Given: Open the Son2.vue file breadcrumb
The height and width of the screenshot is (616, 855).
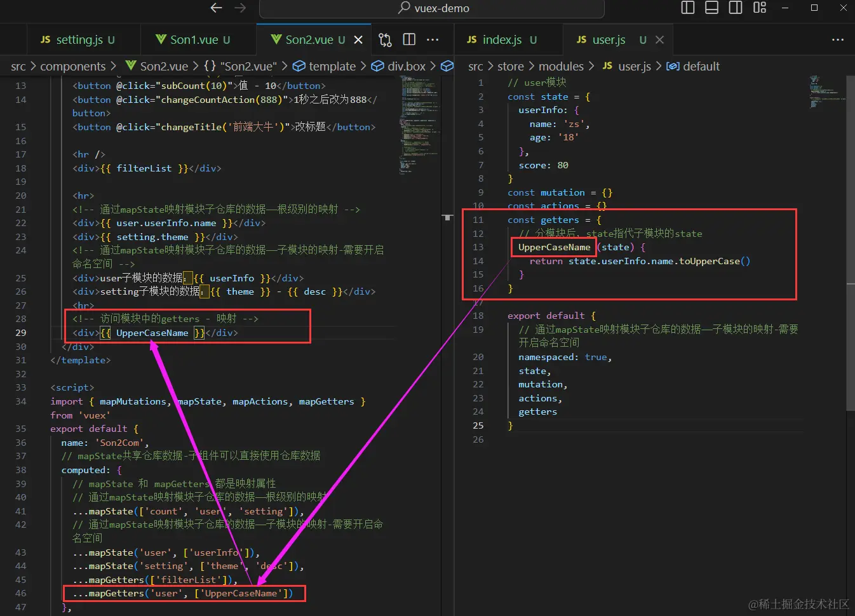Looking at the screenshot, I should coord(157,66).
